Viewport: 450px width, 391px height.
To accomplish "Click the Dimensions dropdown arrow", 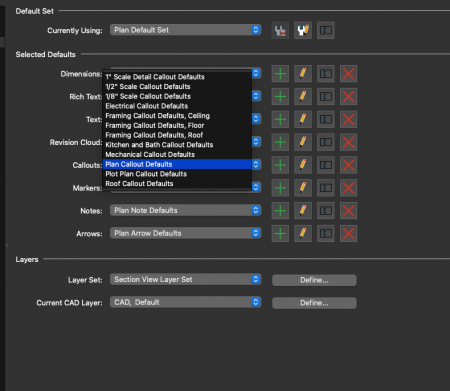I will [x=256, y=73].
